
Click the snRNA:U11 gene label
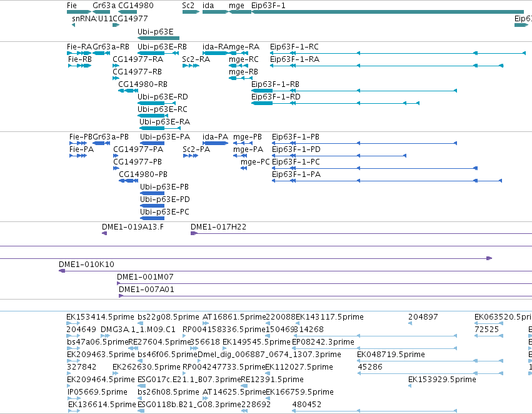[x=92, y=18]
